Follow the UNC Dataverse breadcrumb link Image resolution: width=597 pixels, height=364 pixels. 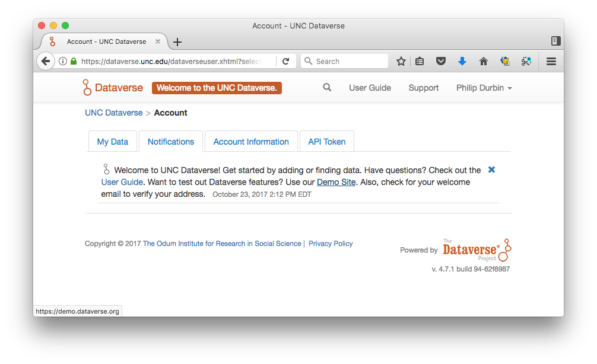113,113
